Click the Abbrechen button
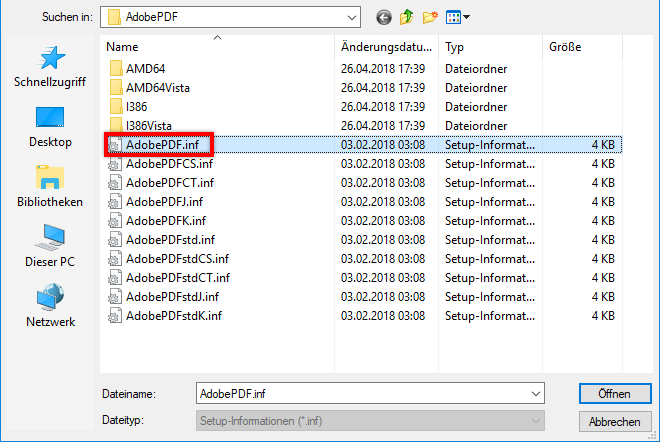The height and width of the screenshot is (442, 660). click(615, 421)
